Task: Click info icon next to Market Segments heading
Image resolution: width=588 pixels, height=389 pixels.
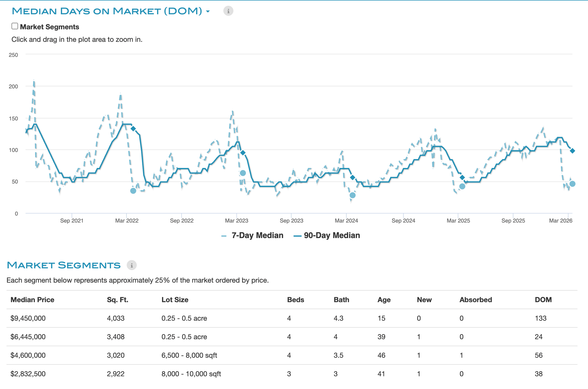Action: [132, 265]
